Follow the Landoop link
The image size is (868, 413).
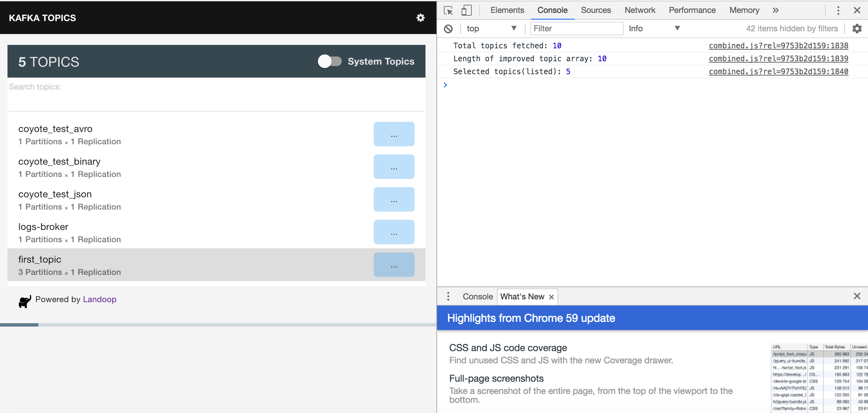[100, 299]
